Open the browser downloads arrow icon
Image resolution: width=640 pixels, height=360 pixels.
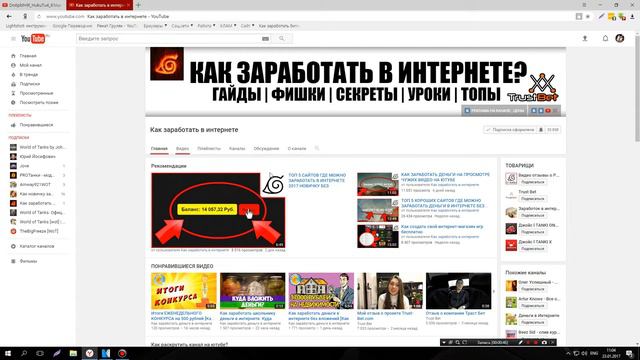tap(632, 16)
